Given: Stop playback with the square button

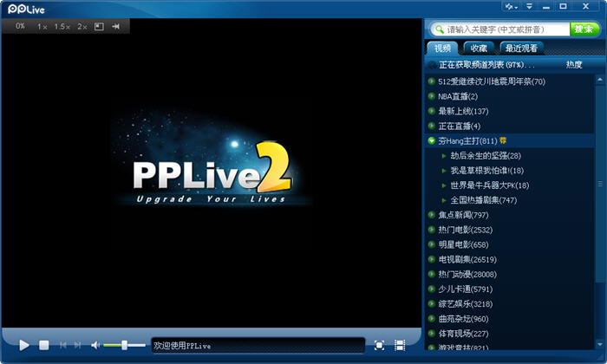Looking at the screenshot, I should tap(43, 345).
